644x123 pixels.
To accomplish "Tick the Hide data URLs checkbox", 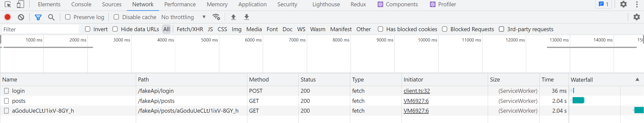I will pos(115,29).
